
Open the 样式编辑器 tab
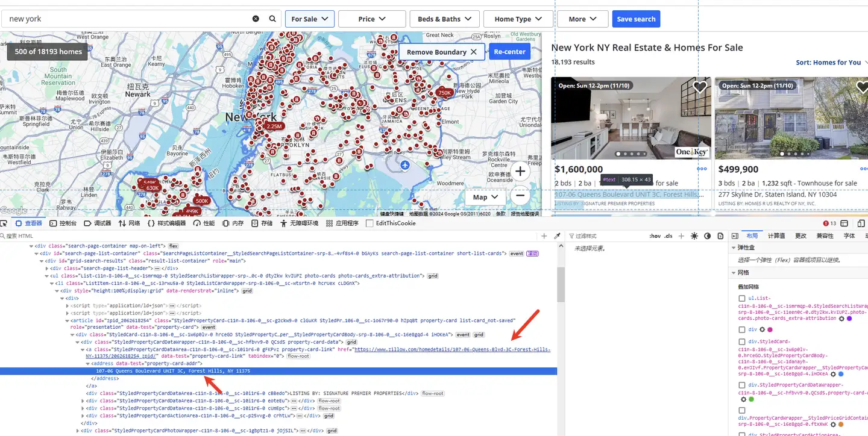(166, 223)
